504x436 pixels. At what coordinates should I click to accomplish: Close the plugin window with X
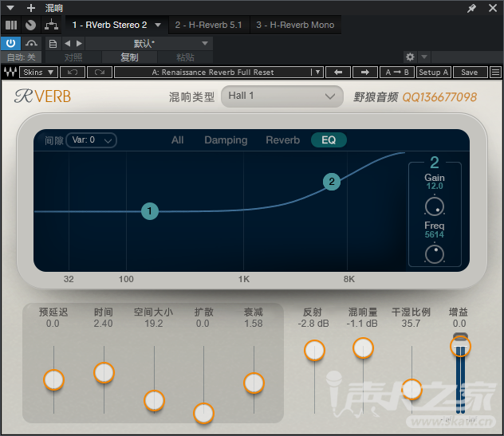point(493,8)
